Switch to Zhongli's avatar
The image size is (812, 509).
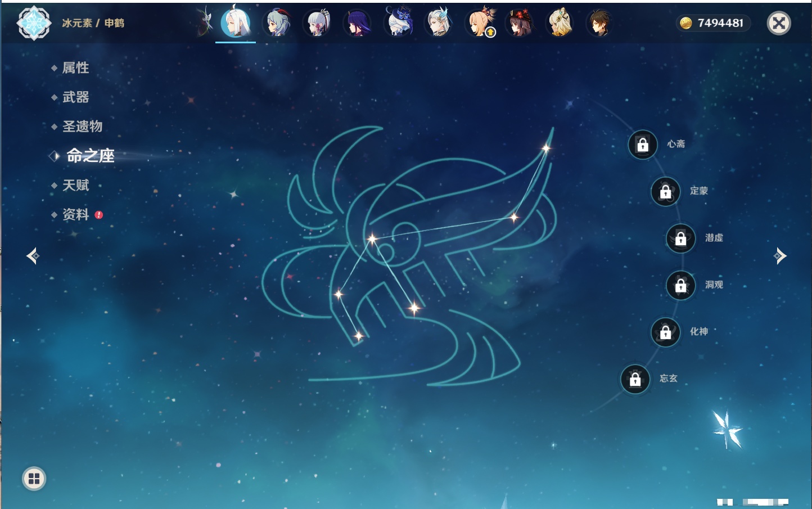point(599,23)
